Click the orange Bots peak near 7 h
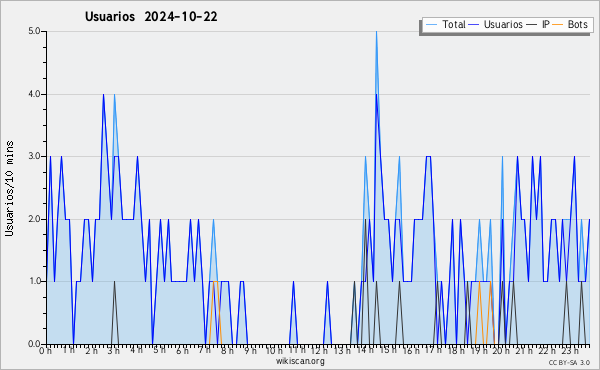 pos(215,282)
